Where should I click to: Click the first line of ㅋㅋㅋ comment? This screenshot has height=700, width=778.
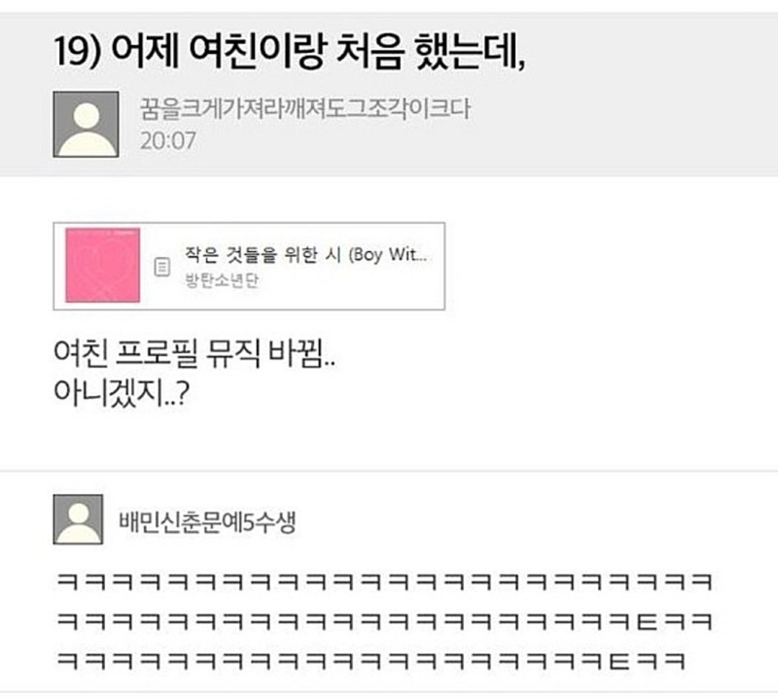tap(385, 581)
